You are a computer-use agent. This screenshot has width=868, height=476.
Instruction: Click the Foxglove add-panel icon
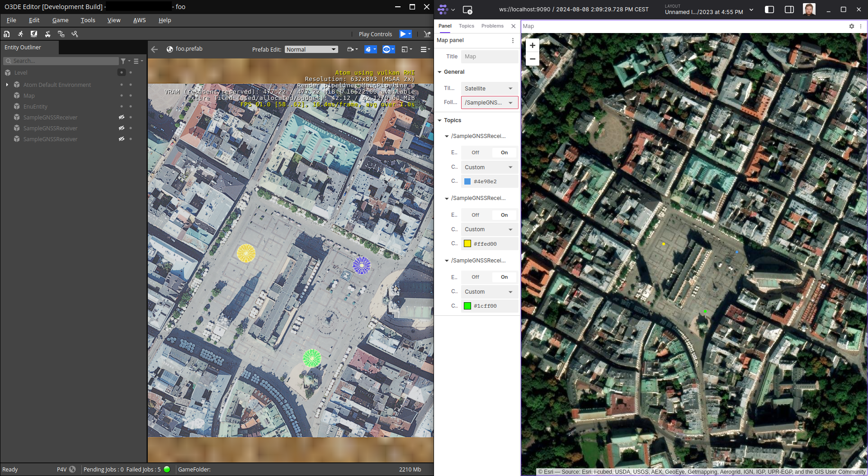tap(467, 10)
